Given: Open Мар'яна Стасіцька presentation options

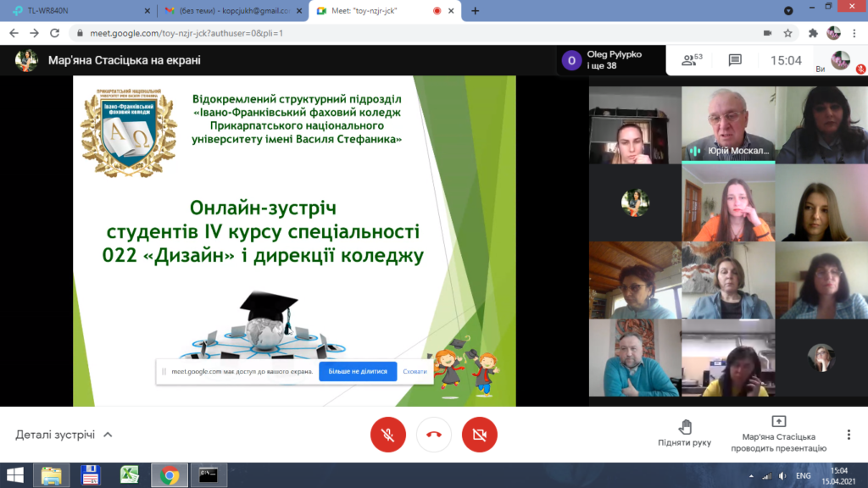Looking at the screenshot, I should coord(778,433).
